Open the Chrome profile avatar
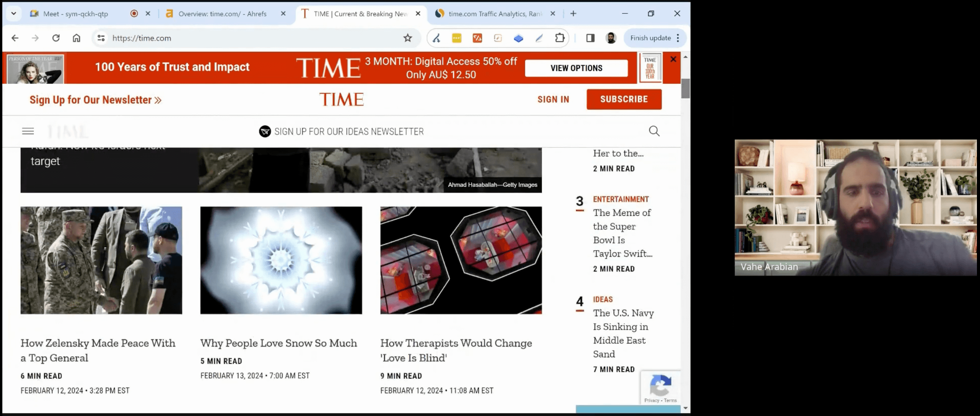Screen dimensions: 980x416 coord(611,38)
